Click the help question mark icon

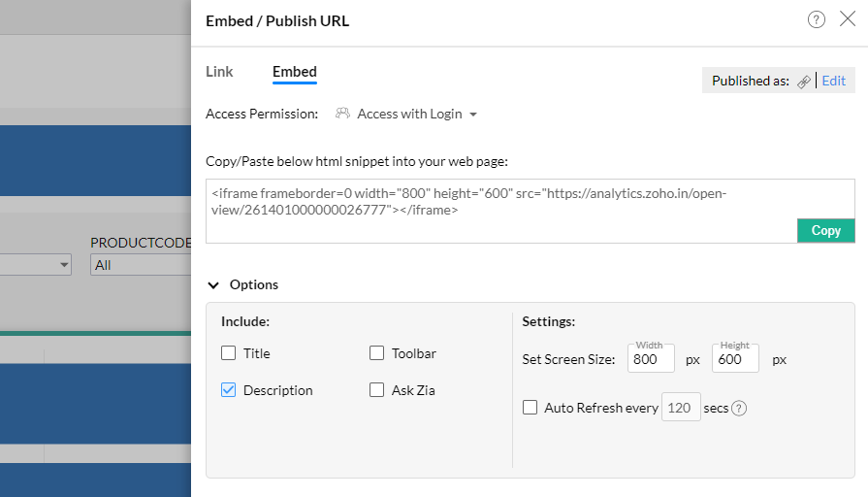[817, 20]
